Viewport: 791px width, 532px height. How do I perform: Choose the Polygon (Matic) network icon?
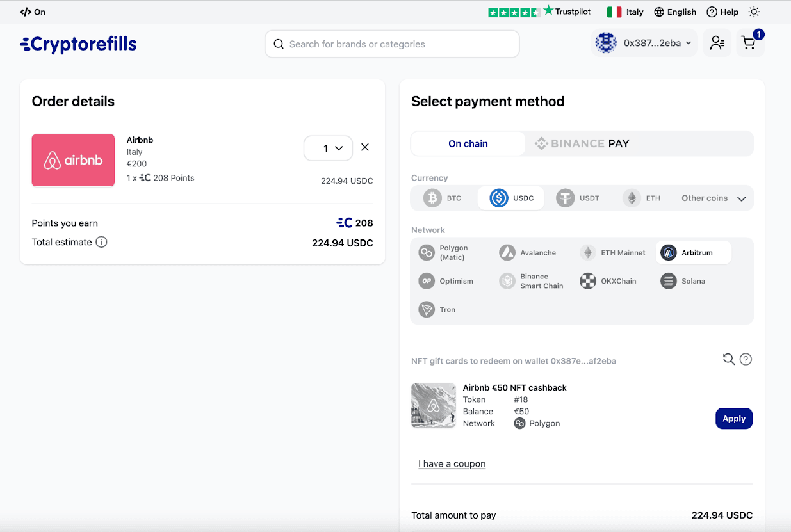tap(427, 252)
